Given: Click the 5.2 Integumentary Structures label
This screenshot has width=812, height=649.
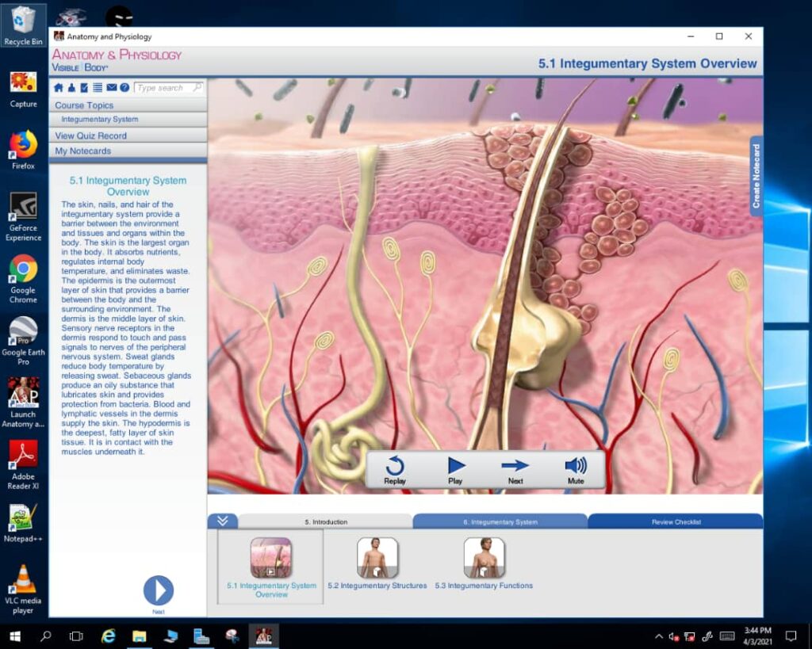Looking at the screenshot, I should click(x=377, y=586).
